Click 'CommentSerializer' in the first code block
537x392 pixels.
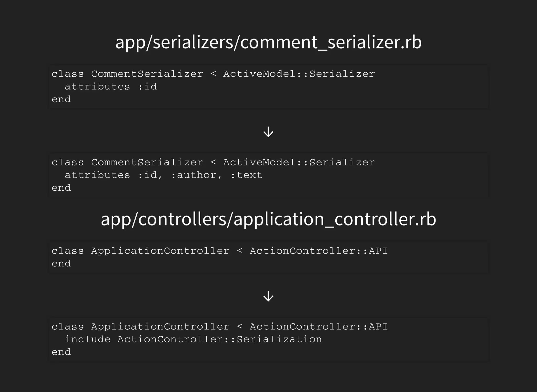[x=147, y=74]
